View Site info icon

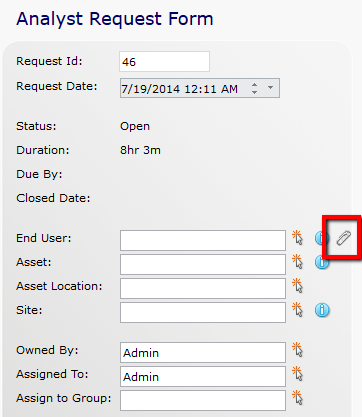click(x=322, y=310)
